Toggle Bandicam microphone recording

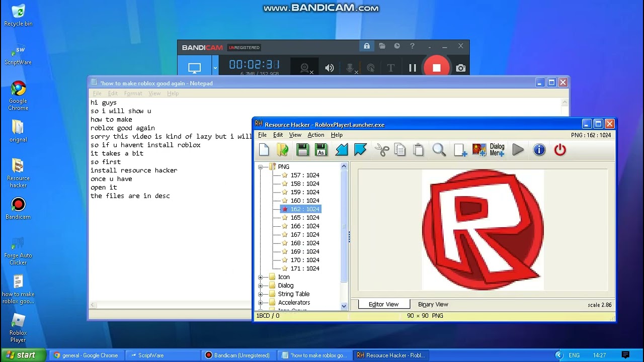pos(350,68)
